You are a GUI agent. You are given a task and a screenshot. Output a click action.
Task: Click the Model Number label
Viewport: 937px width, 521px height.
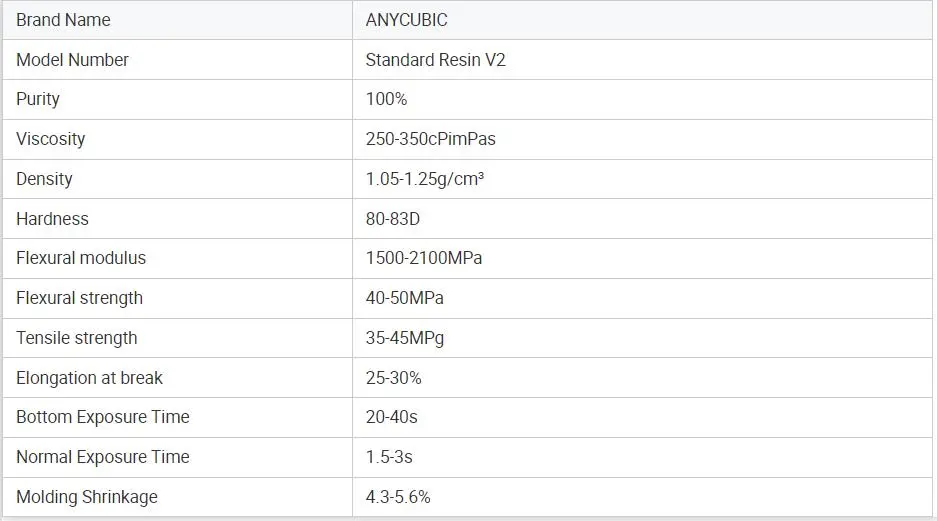(72, 60)
